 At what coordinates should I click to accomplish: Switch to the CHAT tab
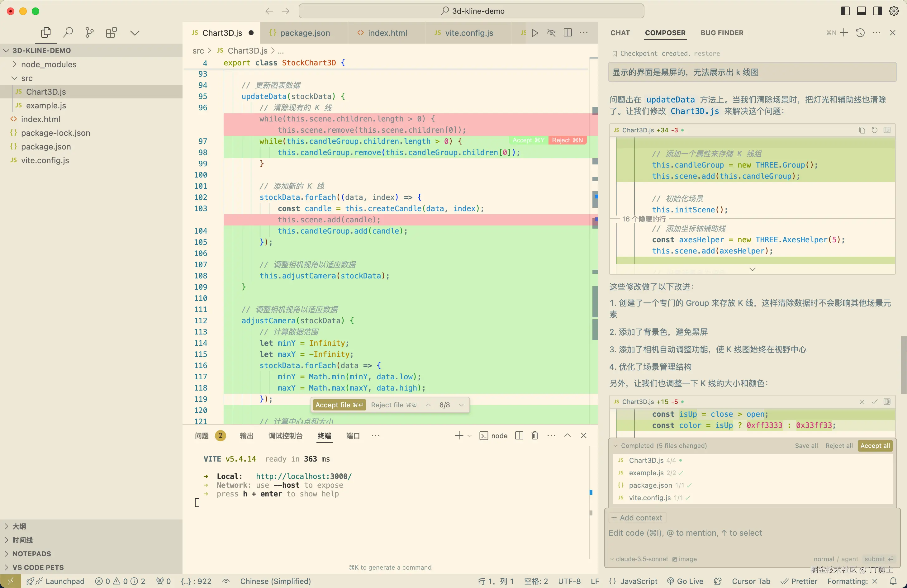[620, 33]
